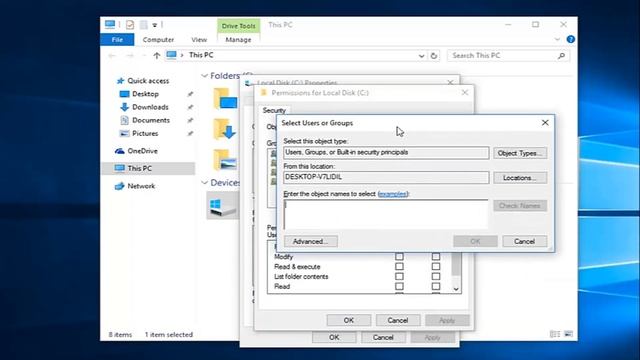640x360 pixels.
Task: Open Pictures in navigation pane
Action: [x=145, y=133]
